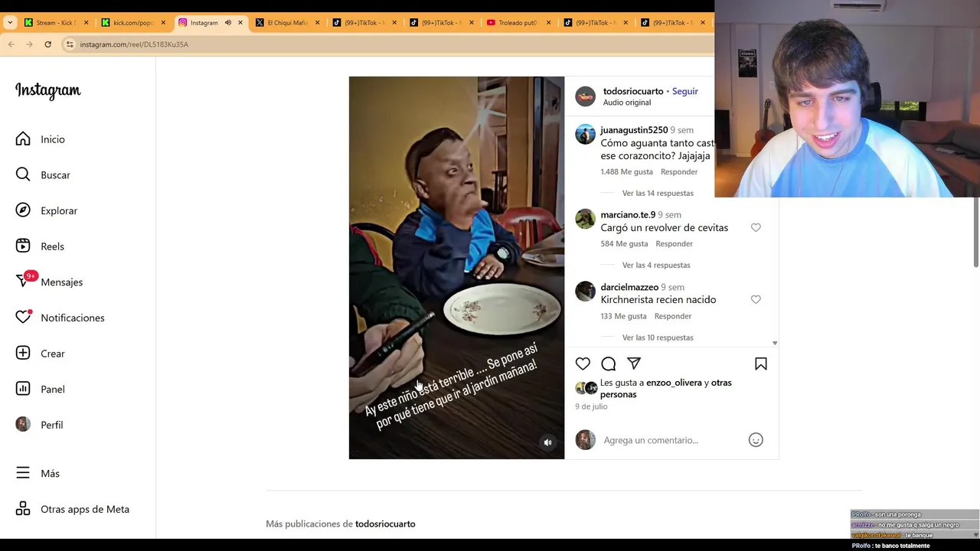This screenshot has width=980, height=551.
Task: Switch to the Troleado YouTube browser tab
Action: [518, 23]
